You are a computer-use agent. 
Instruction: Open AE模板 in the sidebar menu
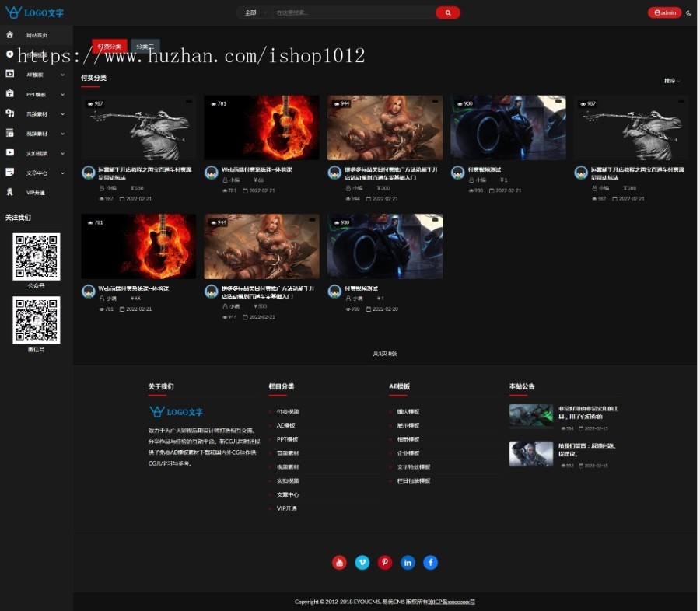(35, 75)
